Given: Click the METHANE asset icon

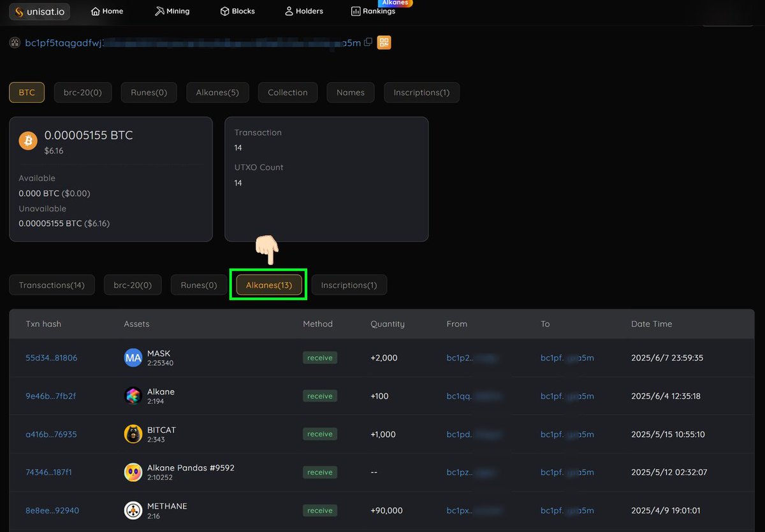Looking at the screenshot, I should (133, 510).
